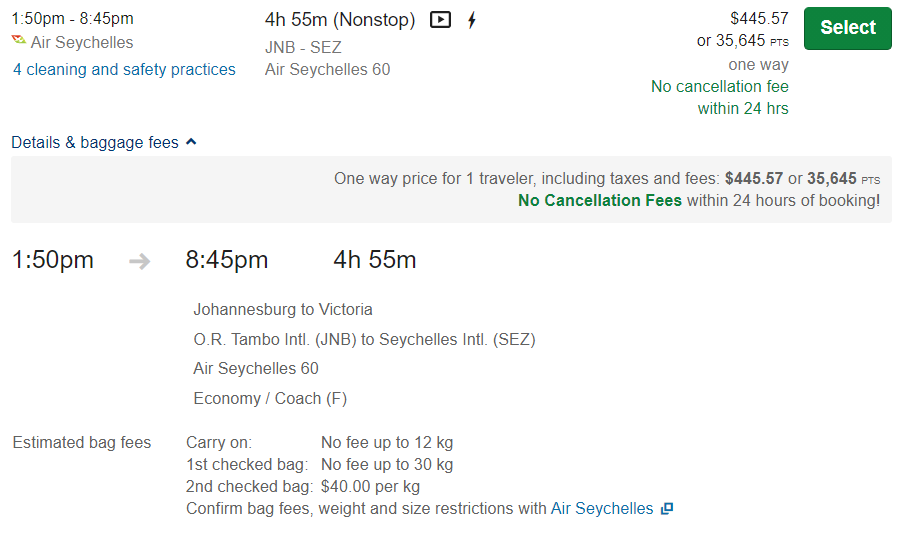
Task: Collapse details using the chevron up icon
Action: [x=192, y=142]
